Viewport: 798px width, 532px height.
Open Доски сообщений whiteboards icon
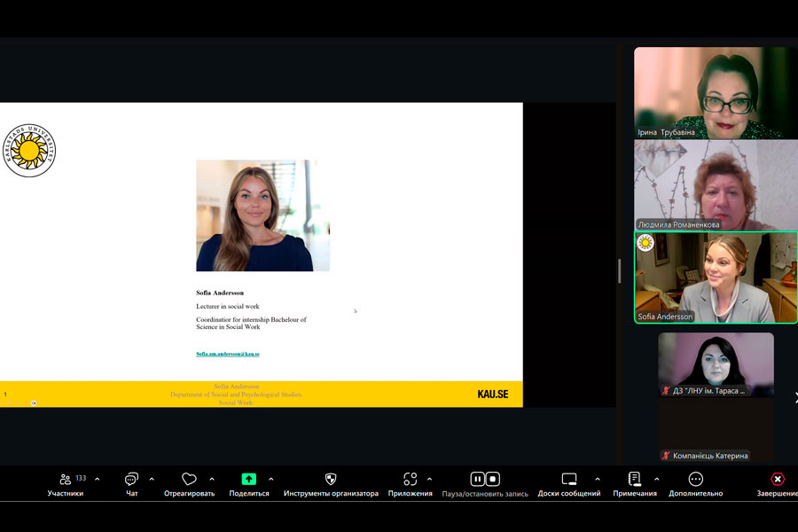[568, 480]
